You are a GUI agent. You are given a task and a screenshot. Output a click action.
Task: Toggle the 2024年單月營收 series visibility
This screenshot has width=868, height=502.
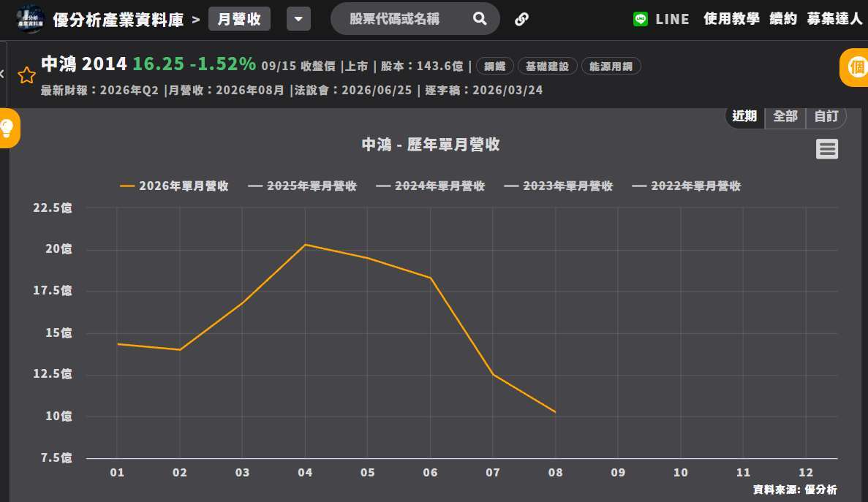pyautogui.click(x=431, y=186)
